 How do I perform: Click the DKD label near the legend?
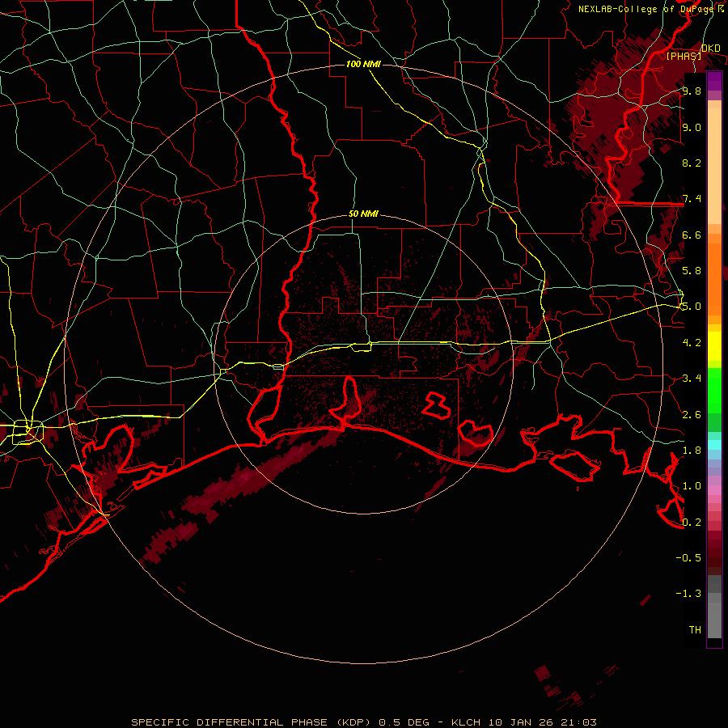711,49
